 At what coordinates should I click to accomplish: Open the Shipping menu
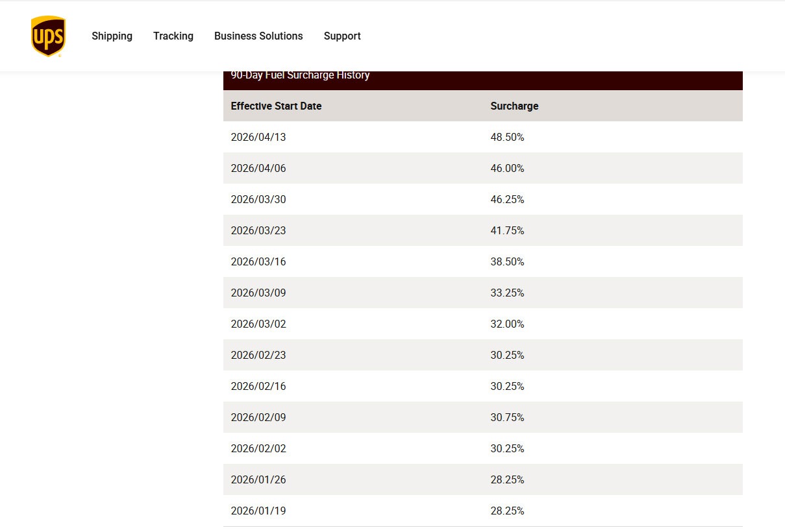(x=112, y=36)
